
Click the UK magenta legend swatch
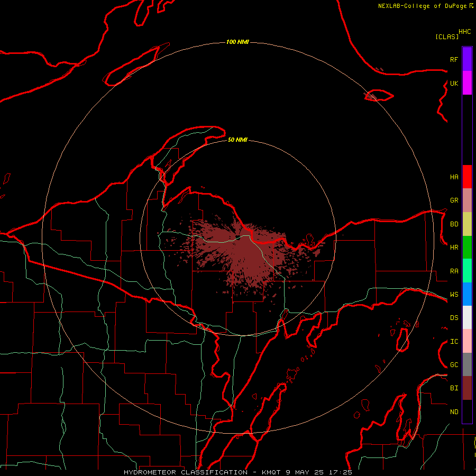pos(467,83)
